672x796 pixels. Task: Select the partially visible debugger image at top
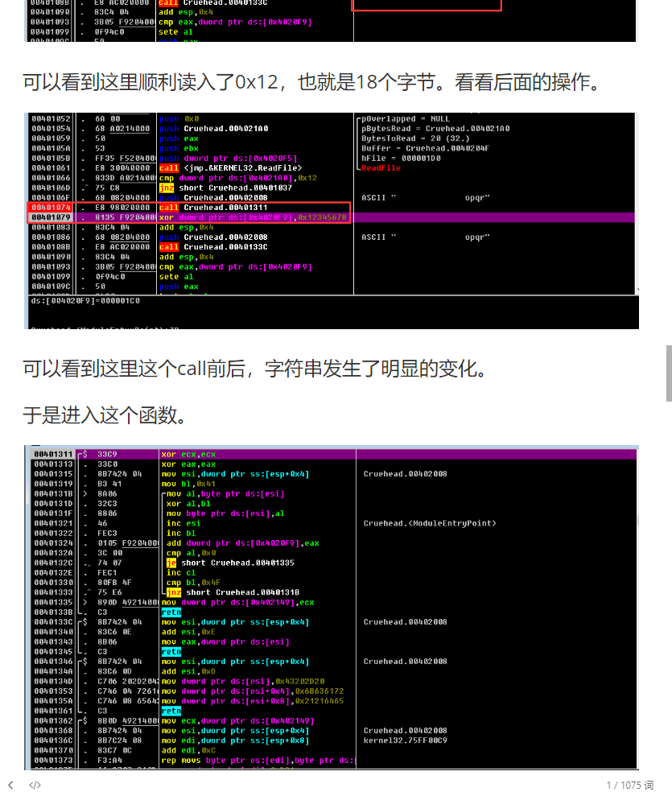click(x=332, y=20)
